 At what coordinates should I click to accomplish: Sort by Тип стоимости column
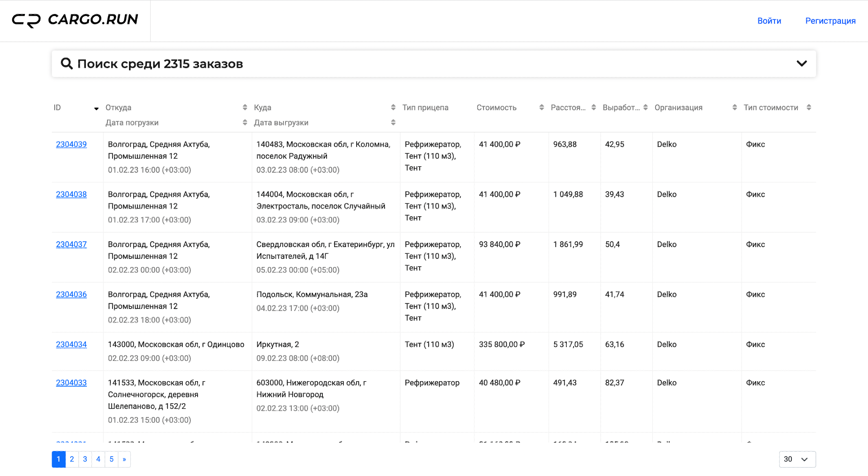809,107
